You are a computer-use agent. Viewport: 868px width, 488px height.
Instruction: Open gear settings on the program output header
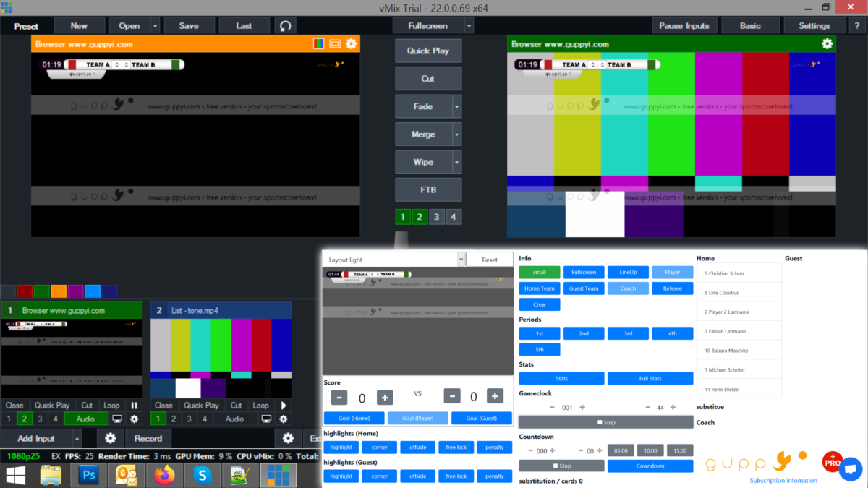827,43
